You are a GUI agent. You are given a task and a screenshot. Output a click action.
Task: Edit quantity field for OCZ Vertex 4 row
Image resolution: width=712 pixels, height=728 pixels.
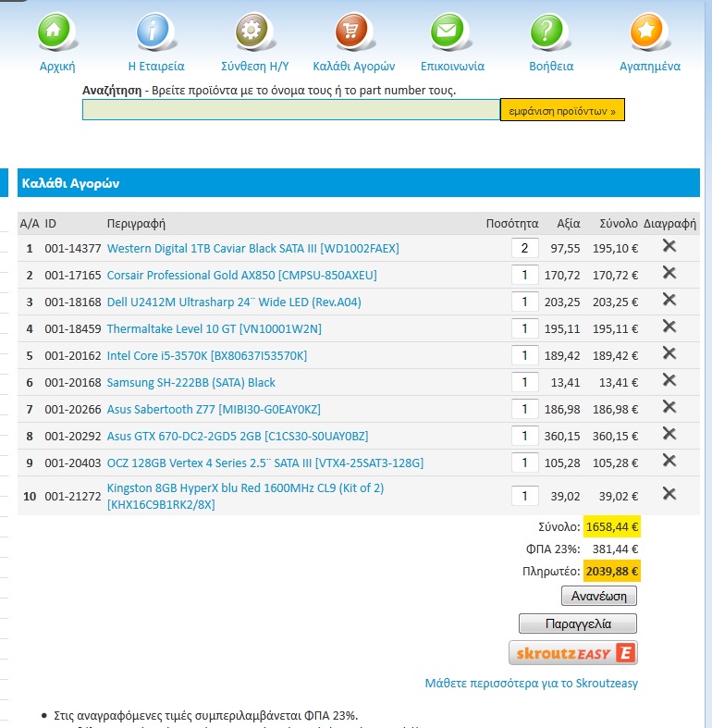click(x=525, y=463)
